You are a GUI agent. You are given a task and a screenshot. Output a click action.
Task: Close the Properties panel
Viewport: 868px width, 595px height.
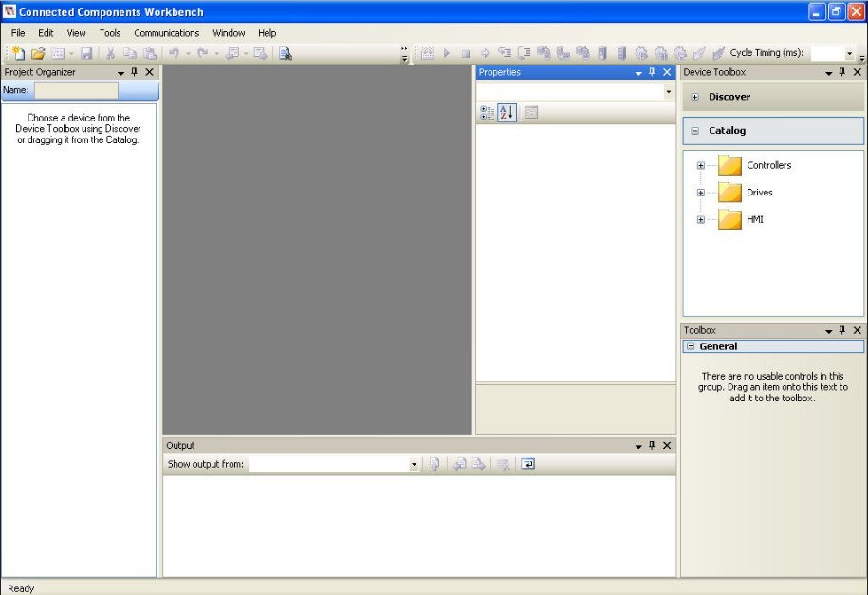point(667,72)
